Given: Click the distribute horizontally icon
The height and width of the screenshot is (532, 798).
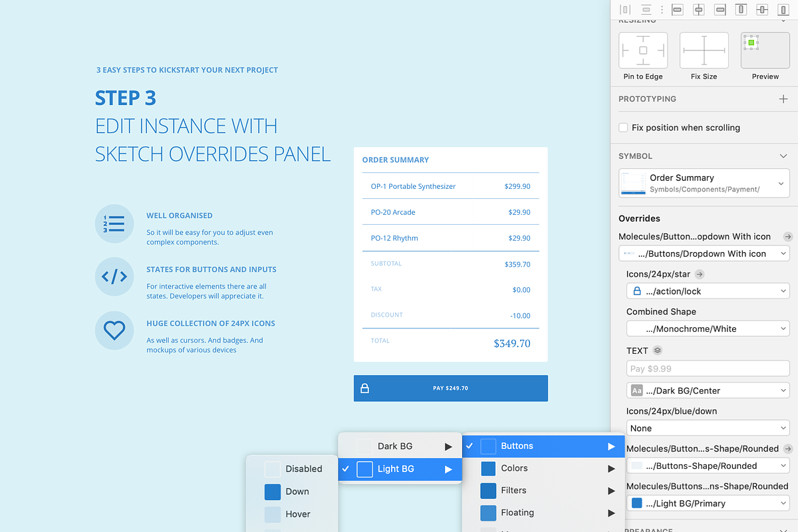Looking at the screenshot, I should tap(624, 9).
